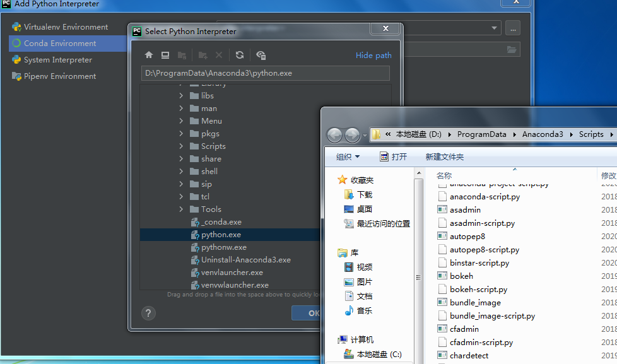Click Explorer back navigation button
Viewport: 617px width, 364px height.
click(334, 136)
